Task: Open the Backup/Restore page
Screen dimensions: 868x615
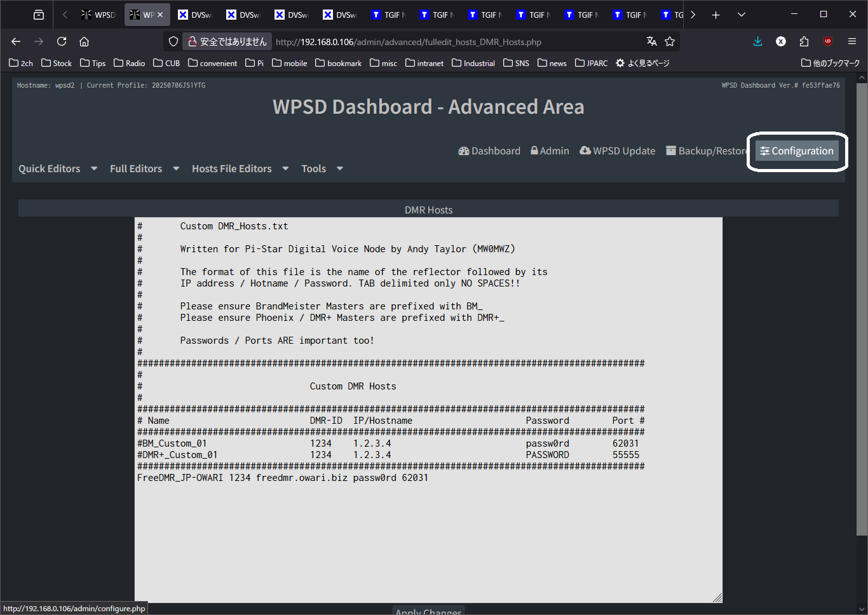Action: [x=707, y=151]
